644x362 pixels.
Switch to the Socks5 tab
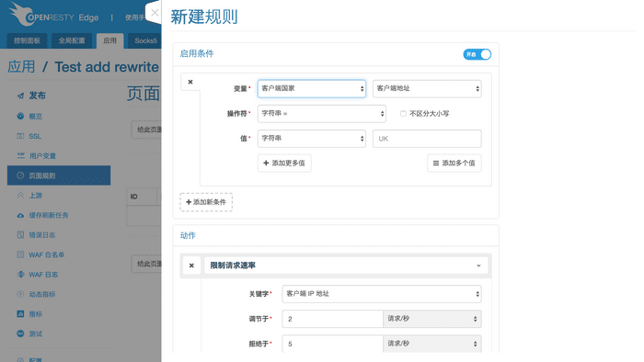(x=144, y=40)
